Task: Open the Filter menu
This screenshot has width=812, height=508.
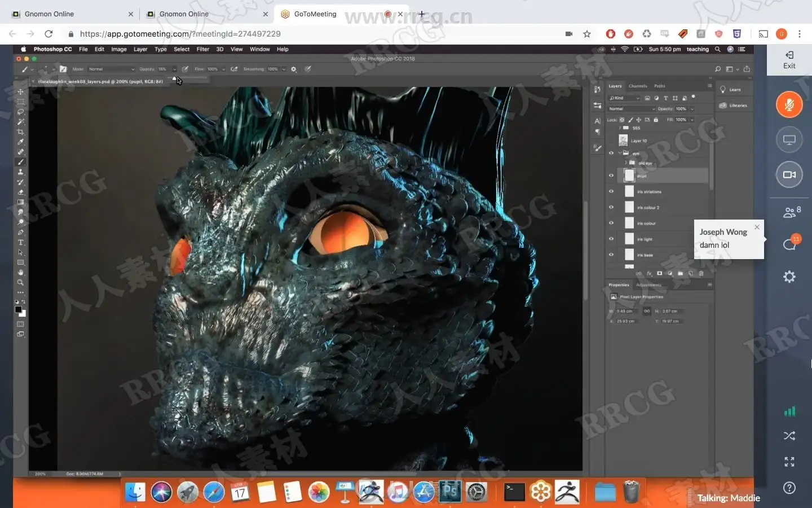Action: pos(202,49)
